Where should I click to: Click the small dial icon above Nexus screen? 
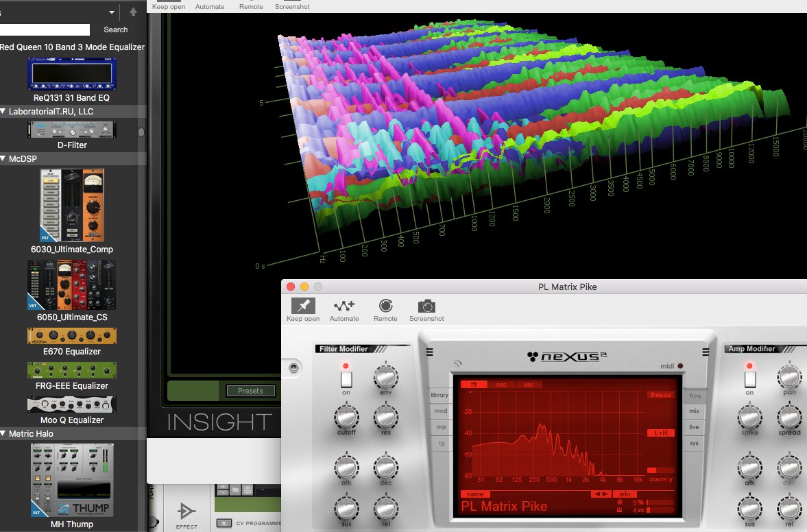[457, 364]
